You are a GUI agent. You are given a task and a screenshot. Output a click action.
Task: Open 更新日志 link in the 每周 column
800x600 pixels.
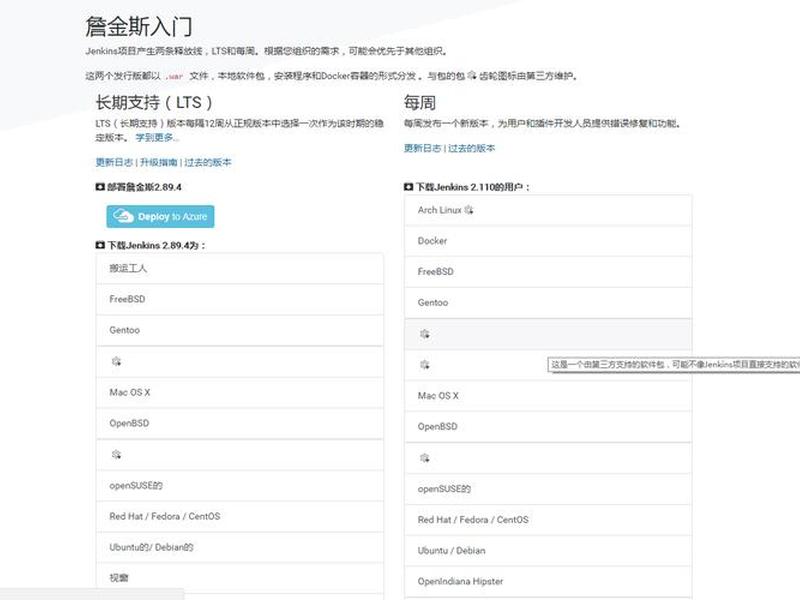point(422,148)
